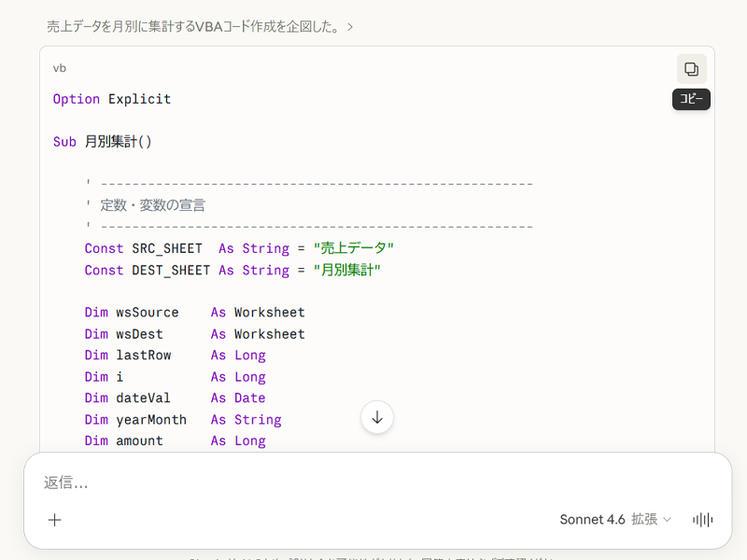Click the chevron beside 拡張
The width and height of the screenshot is (747, 560).
click(x=667, y=520)
